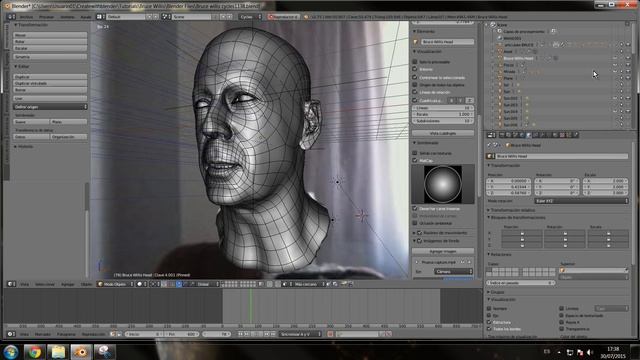Click the properties editor type icon
640x360 pixels.
coord(491,135)
